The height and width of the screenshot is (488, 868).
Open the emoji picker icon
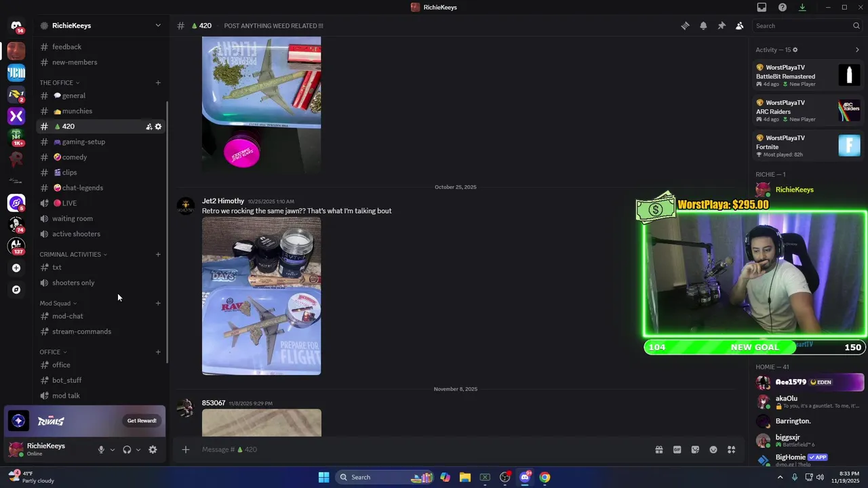pyautogui.click(x=713, y=449)
